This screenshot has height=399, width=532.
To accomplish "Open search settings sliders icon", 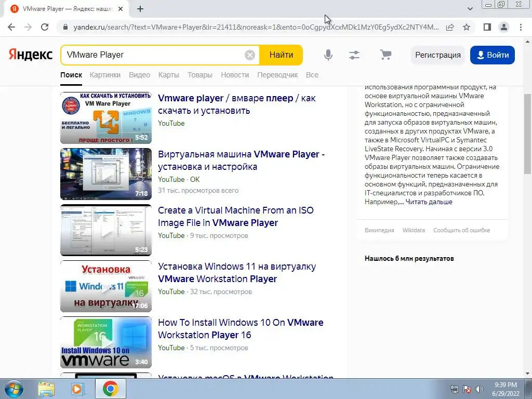I will (354, 55).
